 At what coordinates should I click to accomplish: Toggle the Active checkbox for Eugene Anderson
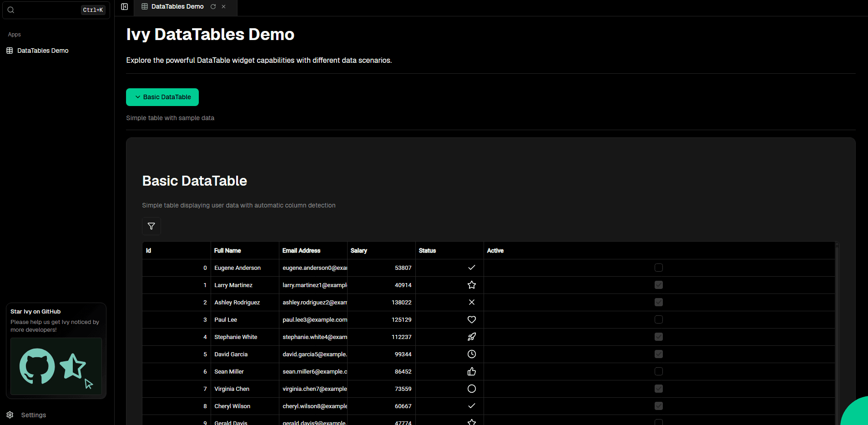coord(658,268)
